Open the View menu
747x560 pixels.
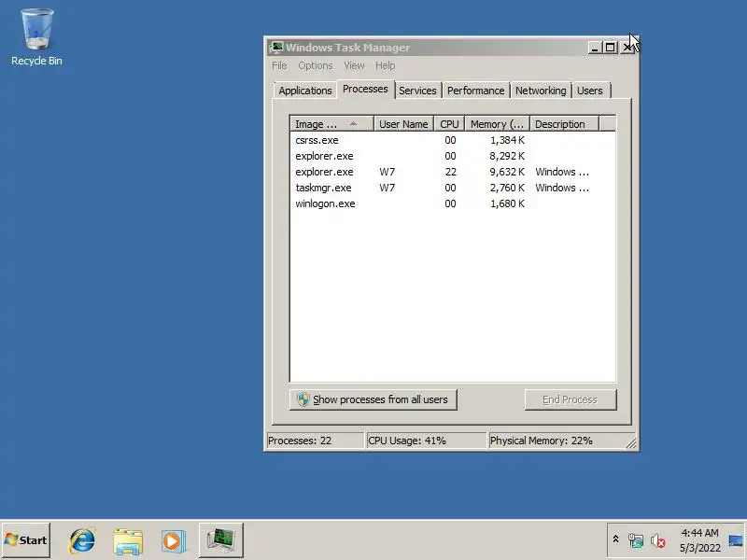click(x=354, y=65)
